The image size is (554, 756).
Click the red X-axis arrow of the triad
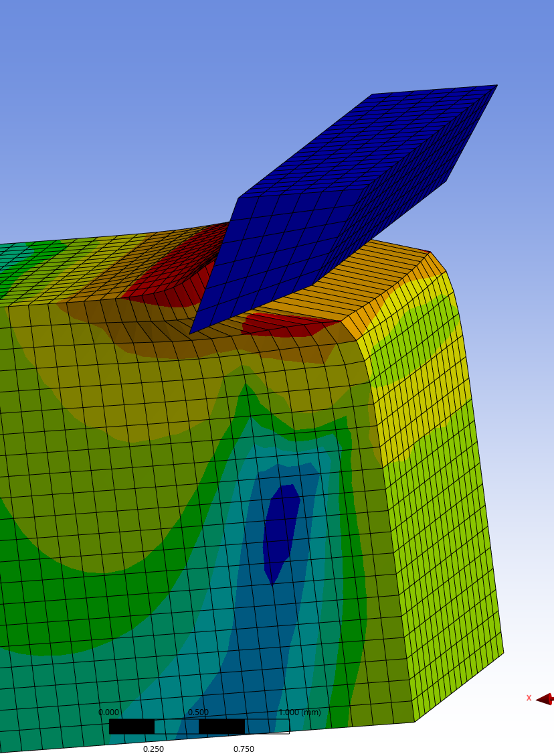tap(545, 698)
